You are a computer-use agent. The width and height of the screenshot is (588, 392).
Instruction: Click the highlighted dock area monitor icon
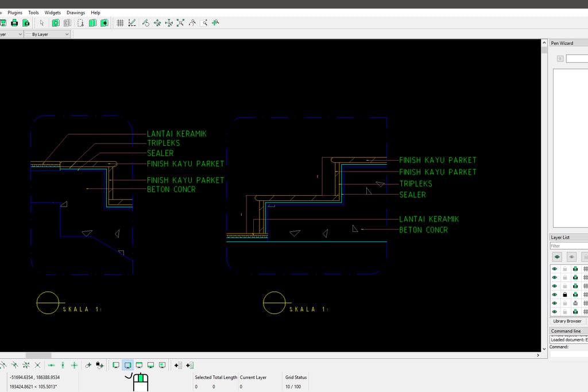127,365
